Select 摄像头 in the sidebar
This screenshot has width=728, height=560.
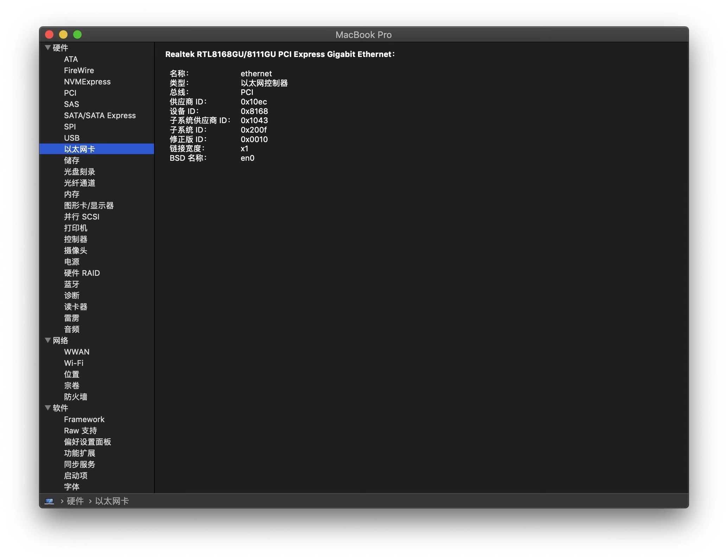(76, 250)
